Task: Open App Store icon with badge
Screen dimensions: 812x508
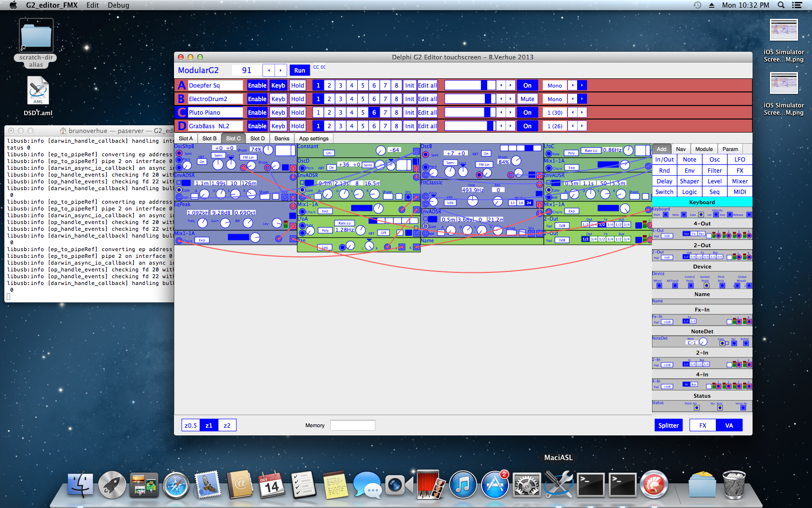Action: (x=495, y=484)
